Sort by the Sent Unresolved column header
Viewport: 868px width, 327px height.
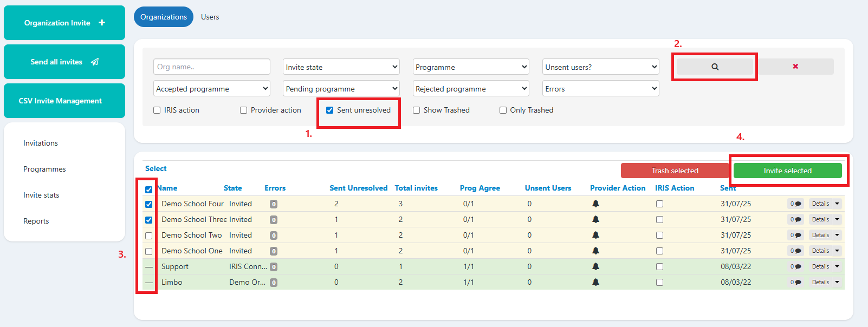tap(359, 188)
